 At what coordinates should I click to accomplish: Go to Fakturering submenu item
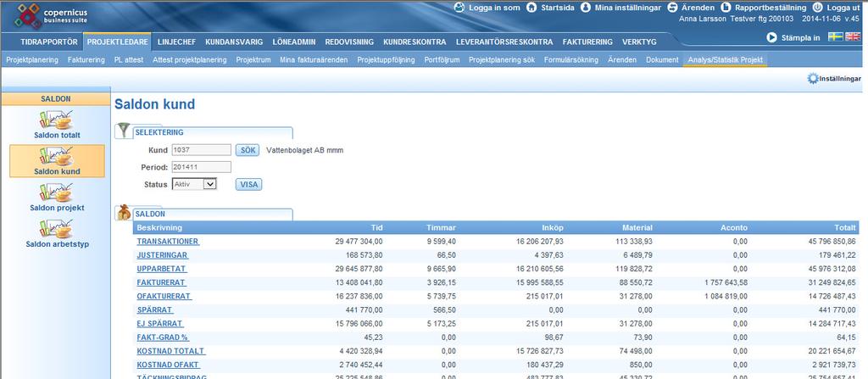(x=86, y=60)
